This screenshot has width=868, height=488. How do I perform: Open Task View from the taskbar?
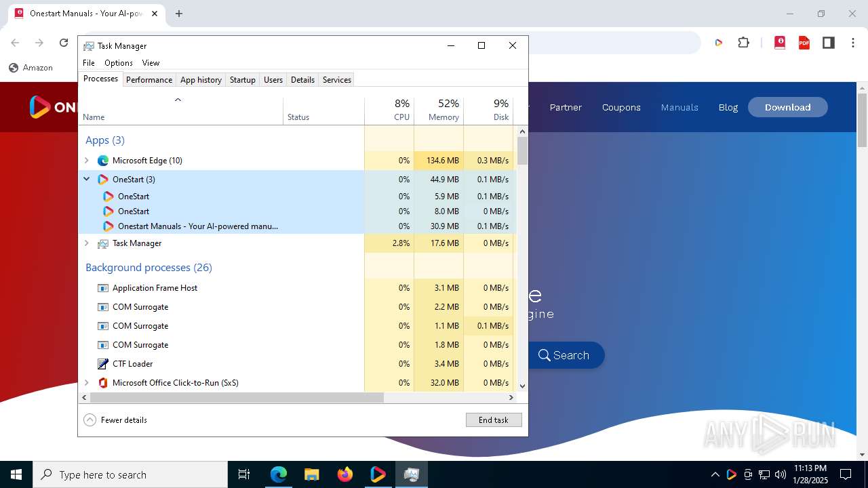(x=244, y=474)
